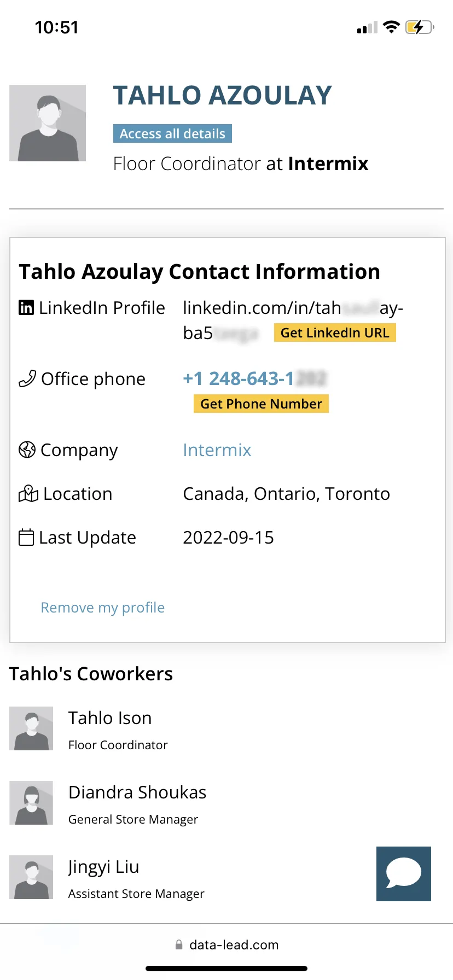
Task: Click the Remove my profile link
Action: (103, 608)
